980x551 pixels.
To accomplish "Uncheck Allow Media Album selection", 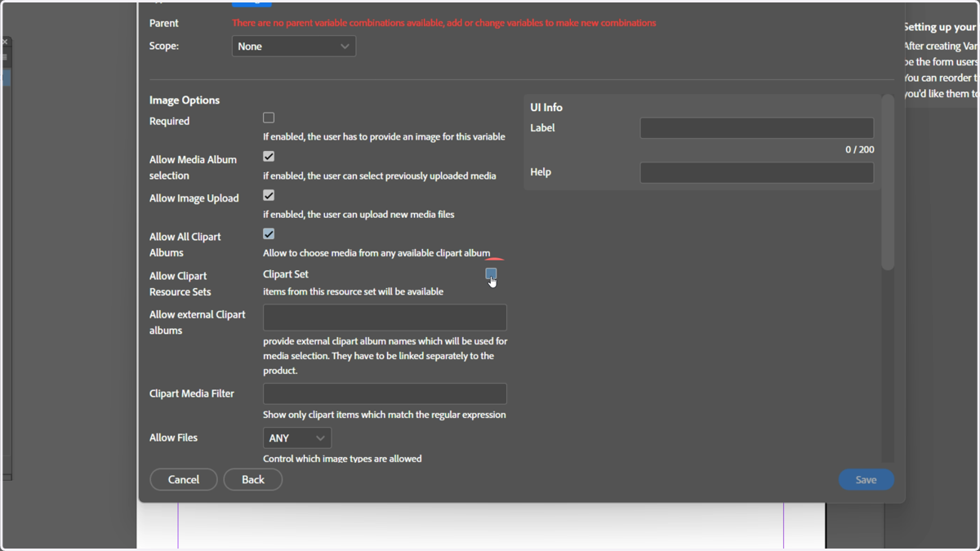I will tap(269, 156).
